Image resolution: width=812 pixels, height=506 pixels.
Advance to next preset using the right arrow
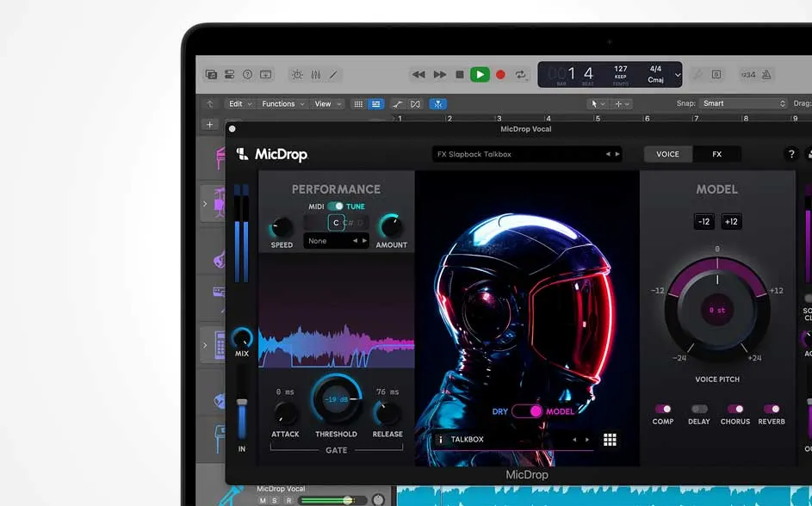[618, 154]
